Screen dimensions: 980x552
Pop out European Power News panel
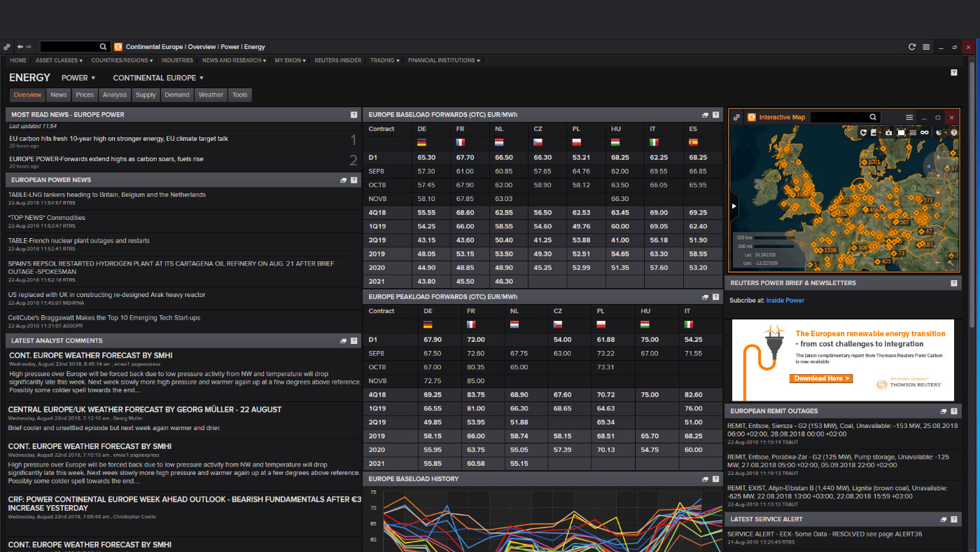(x=344, y=180)
